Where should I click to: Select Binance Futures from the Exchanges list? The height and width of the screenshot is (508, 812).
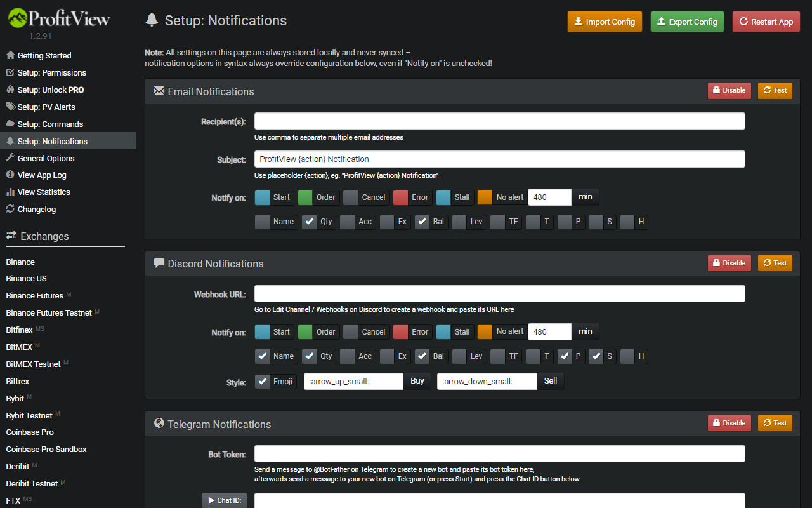click(x=35, y=295)
